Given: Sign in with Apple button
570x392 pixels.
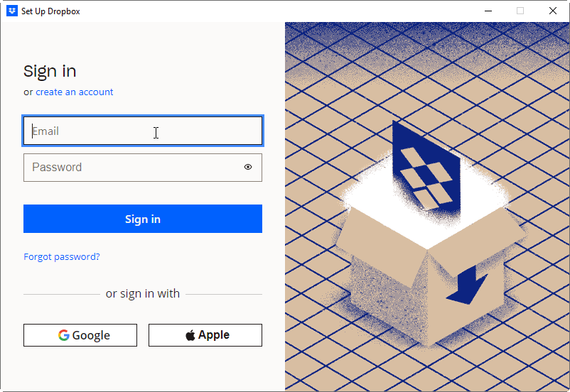Looking at the screenshot, I should coord(205,335).
